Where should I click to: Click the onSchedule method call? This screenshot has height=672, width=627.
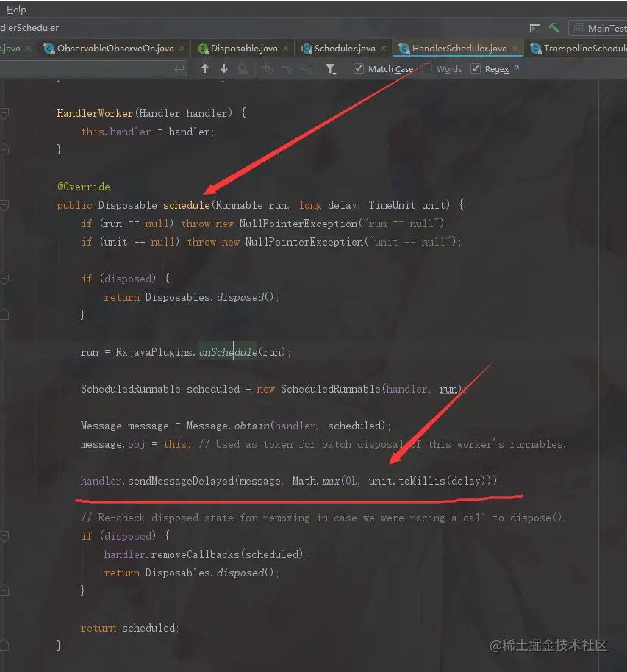click(228, 352)
